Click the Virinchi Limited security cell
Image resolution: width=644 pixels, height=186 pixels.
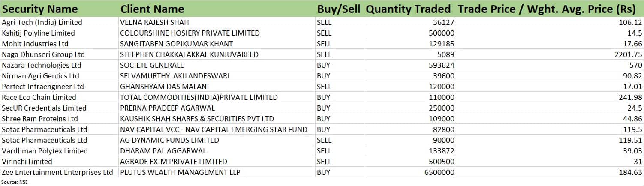click(x=59, y=162)
